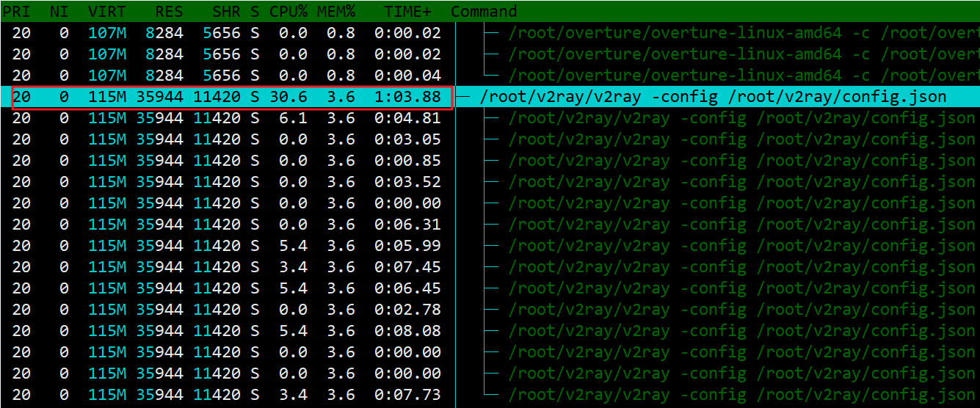Sort by the RES column header
Screen dimensions: 980x408
[169, 12]
